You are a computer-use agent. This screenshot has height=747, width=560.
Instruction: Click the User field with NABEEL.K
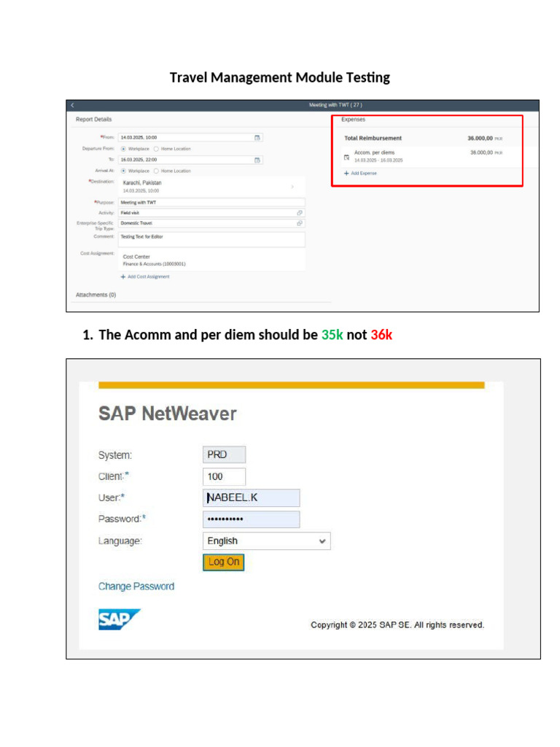pyautogui.click(x=252, y=498)
